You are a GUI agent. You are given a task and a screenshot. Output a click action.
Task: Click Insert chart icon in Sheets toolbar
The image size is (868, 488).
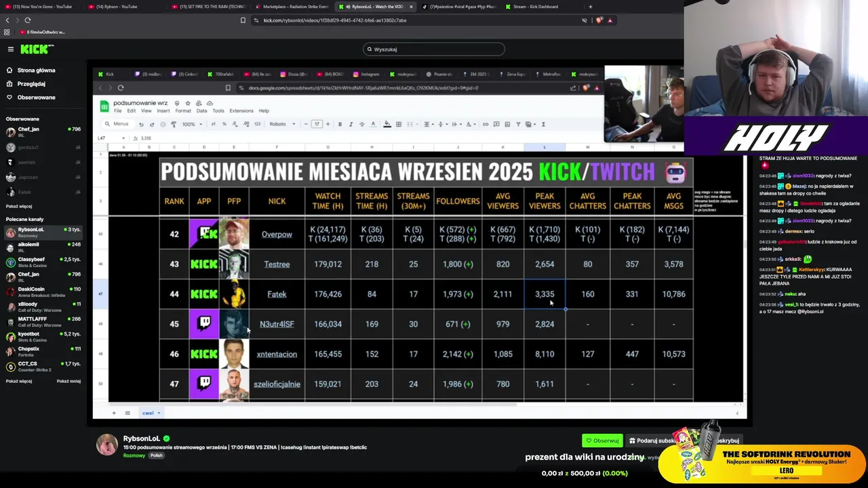click(507, 124)
